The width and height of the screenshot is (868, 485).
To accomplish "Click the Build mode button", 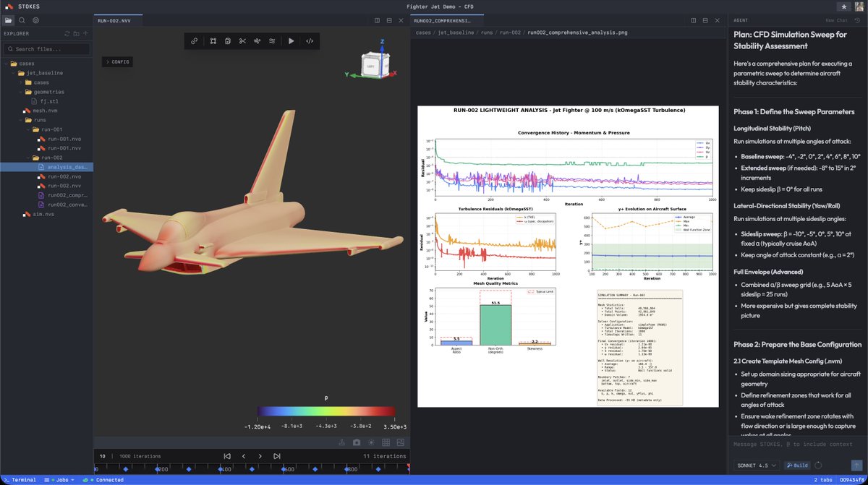I will 798,465.
